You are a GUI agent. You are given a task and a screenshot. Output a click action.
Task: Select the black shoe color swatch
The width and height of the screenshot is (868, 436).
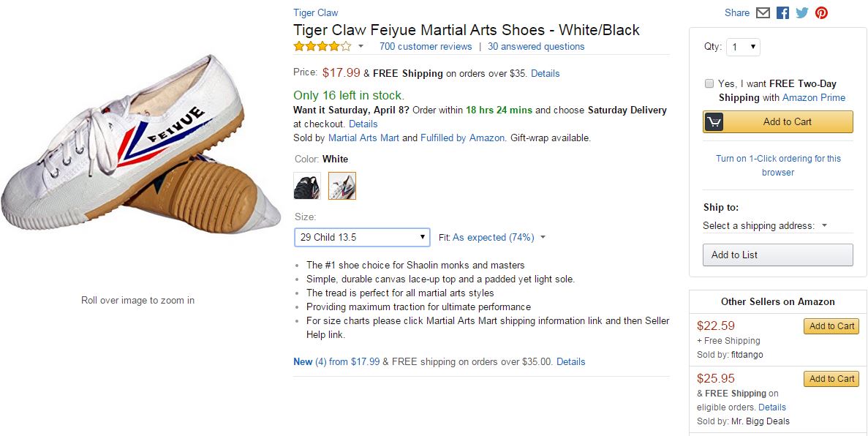pos(307,186)
